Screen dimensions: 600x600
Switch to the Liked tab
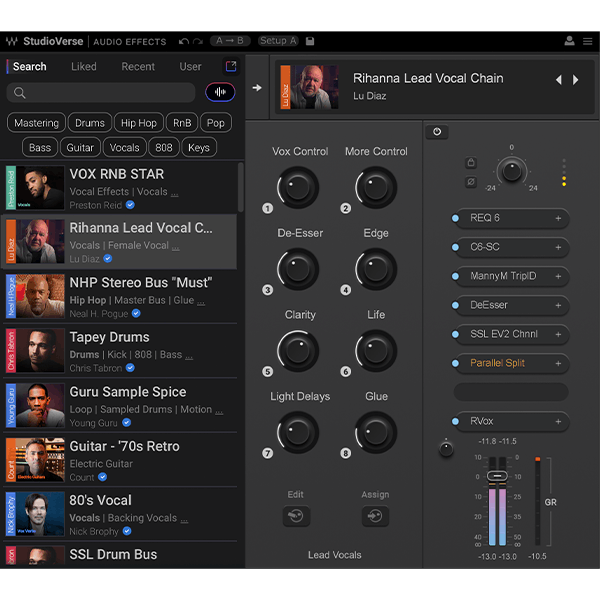coord(84,67)
